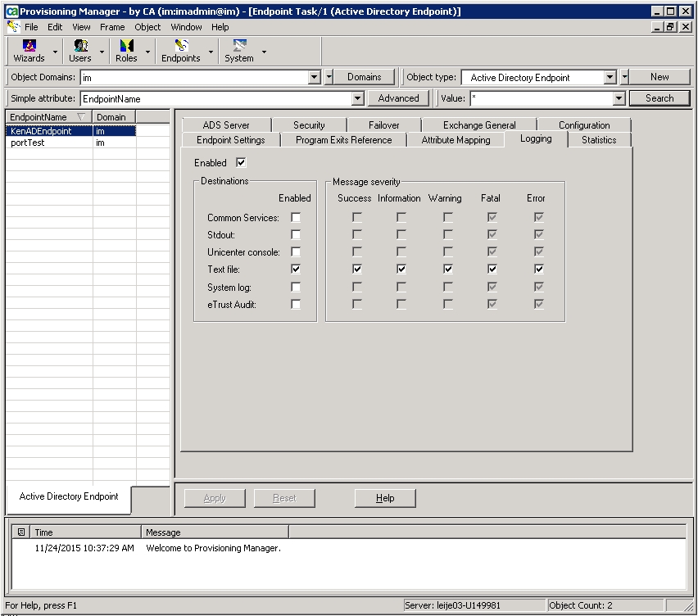Click the message log icon beside Time
698x616 pixels.
tap(21, 532)
